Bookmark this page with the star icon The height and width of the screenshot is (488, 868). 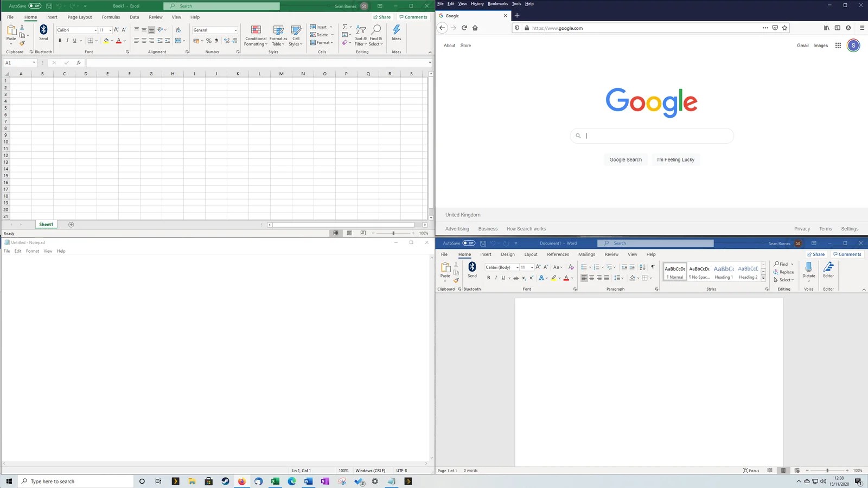784,28
